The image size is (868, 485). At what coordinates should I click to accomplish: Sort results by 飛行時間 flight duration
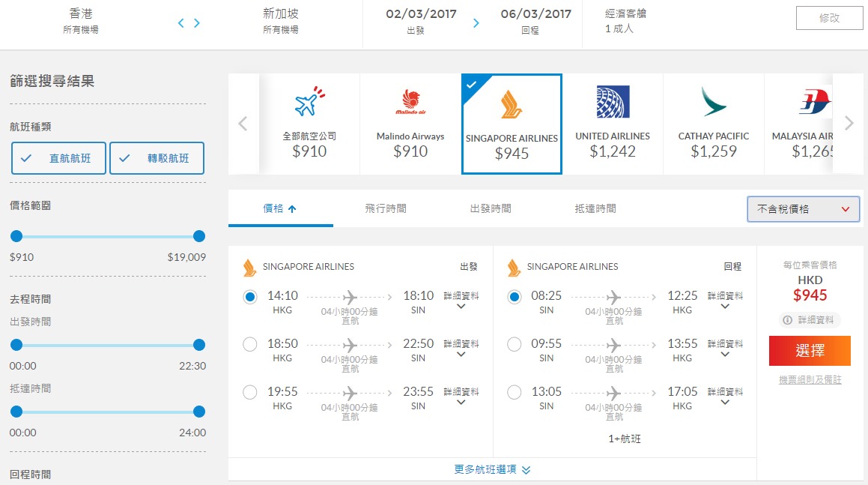386,208
